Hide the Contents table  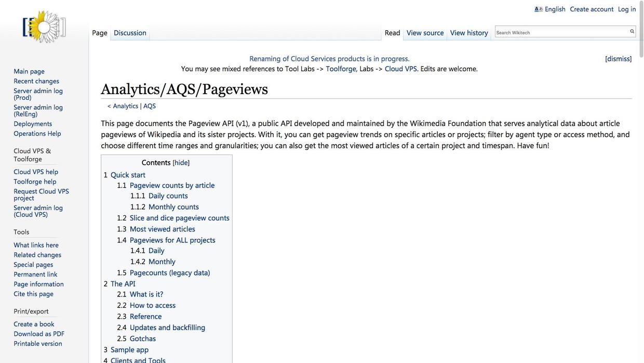[x=181, y=163]
